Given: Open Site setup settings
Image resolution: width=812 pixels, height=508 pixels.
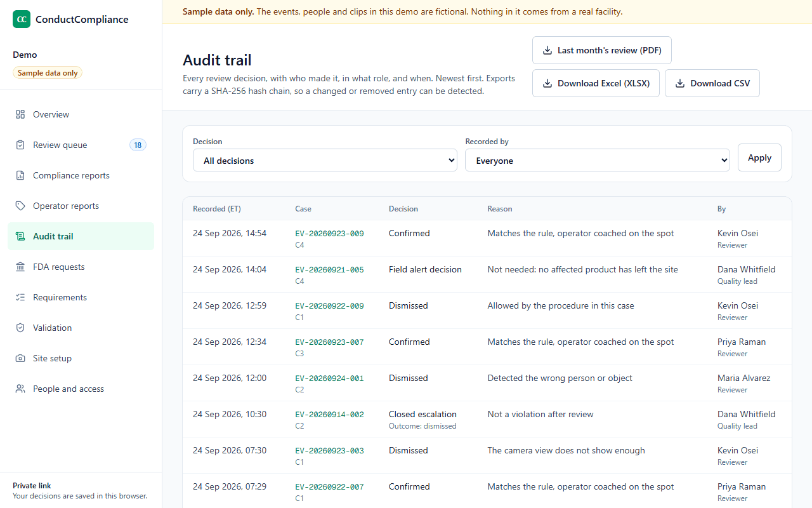Looking at the screenshot, I should tap(81, 358).
